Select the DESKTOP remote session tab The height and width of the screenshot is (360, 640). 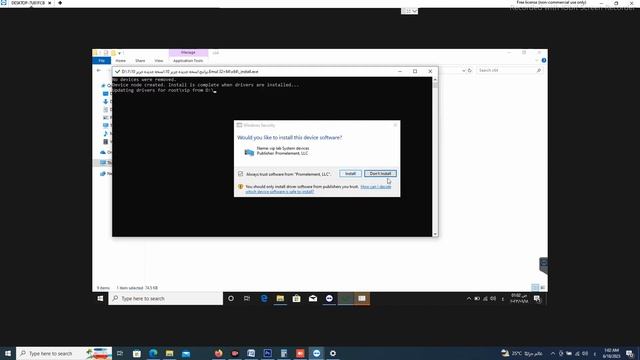pyautogui.click(x=27, y=3)
